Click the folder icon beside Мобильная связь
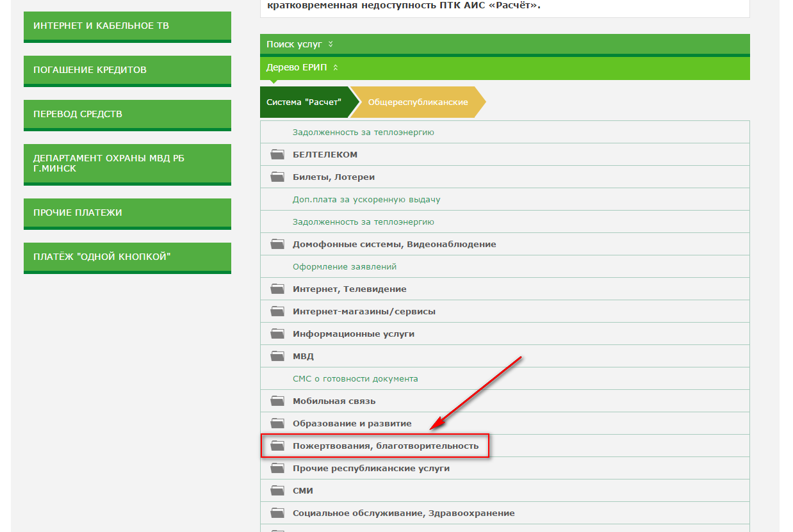793x532 pixels. 277,401
